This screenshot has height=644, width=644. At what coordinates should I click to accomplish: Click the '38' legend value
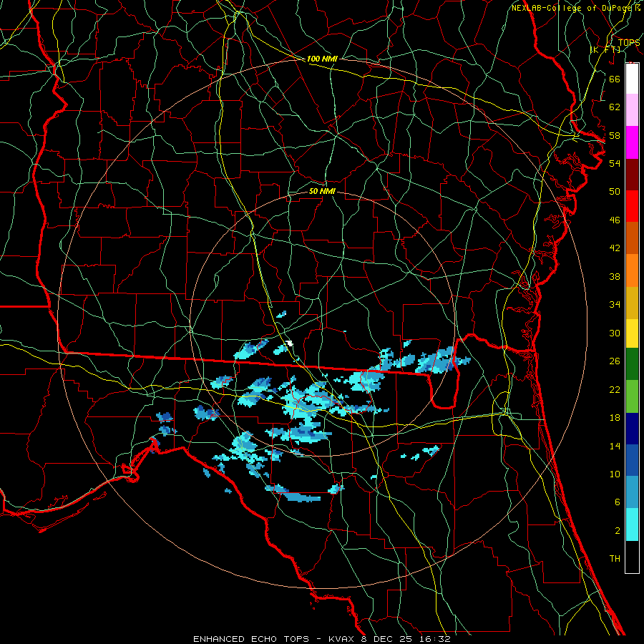pos(615,276)
